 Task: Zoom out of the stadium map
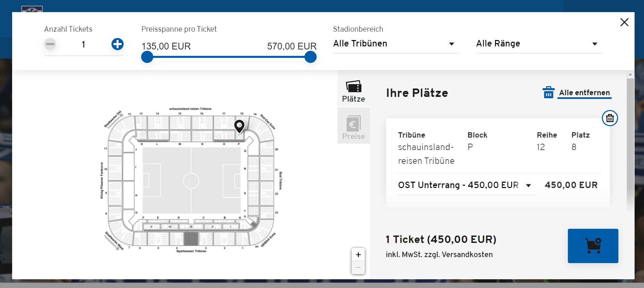tap(358, 268)
